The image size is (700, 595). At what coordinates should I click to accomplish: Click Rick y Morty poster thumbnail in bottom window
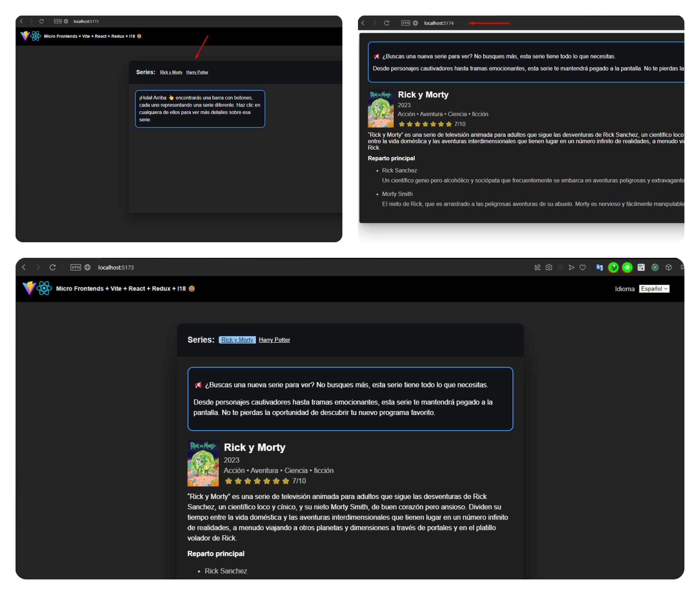tap(203, 463)
